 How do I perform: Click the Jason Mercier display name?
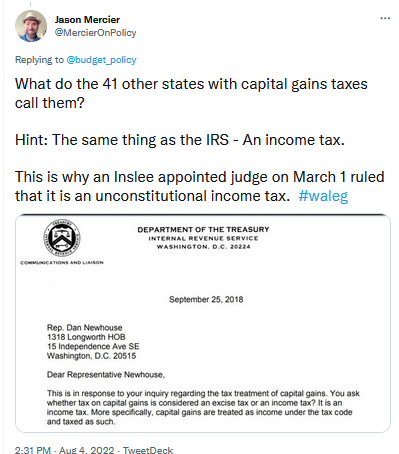click(87, 20)
